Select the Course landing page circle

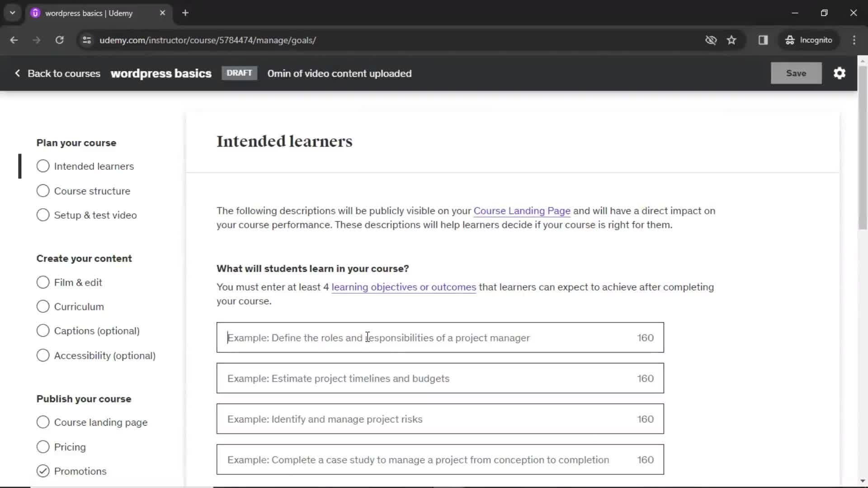point(43,422)
